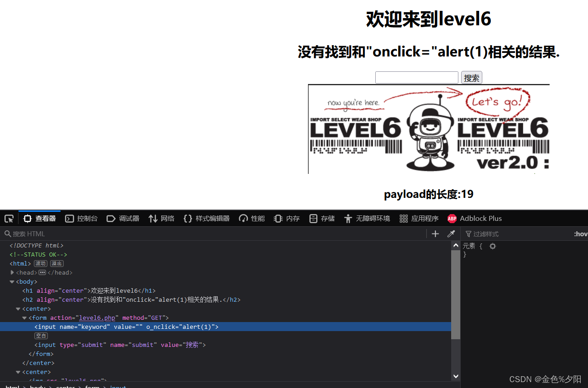Click the markup scrollbar down arrow
The height and width of the screenshot is (388, 588).
[456, 376]
